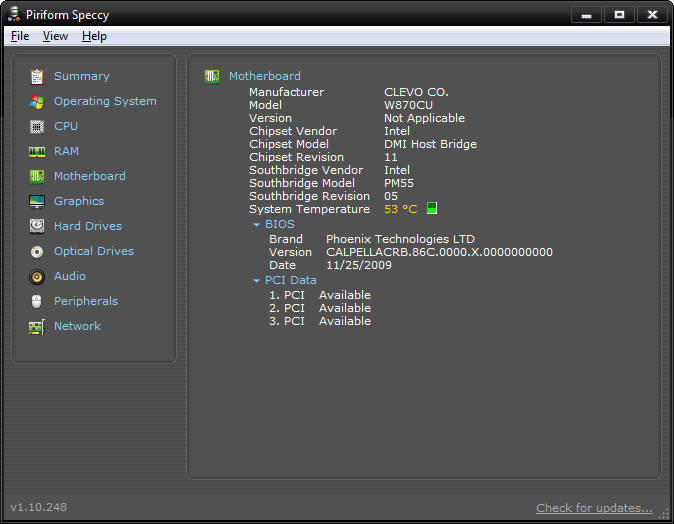Collapse the BIOS section arrow
Viewport: 674px width, 524px height.
[x=257, y=225]
